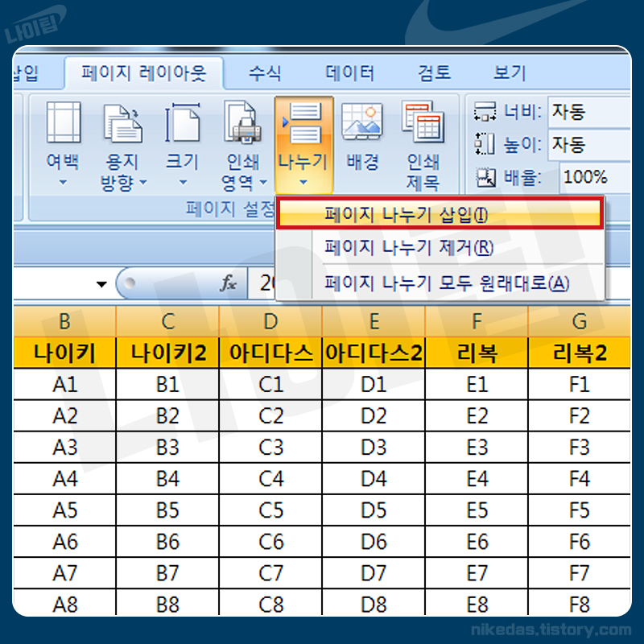Image resolution: width=644 pixels, height=644 pixels.
Task: Switch to the 검토 tab
Action: (x=434, y=73)
